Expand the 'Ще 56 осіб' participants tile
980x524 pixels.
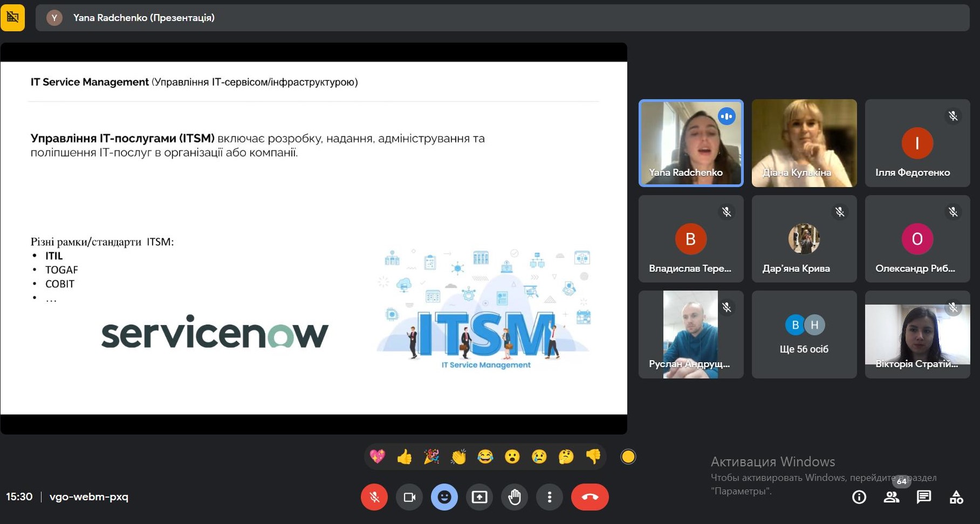[x=804, y=334]
